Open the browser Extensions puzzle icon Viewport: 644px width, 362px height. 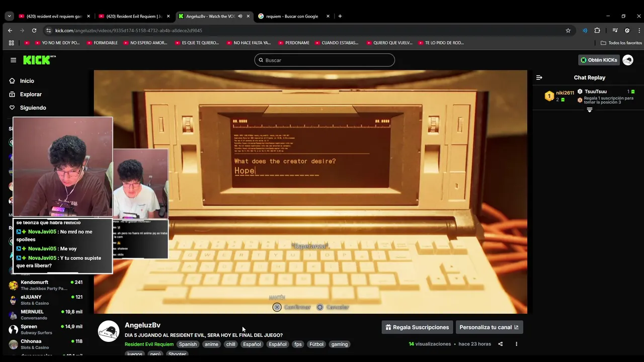[597, 30]
